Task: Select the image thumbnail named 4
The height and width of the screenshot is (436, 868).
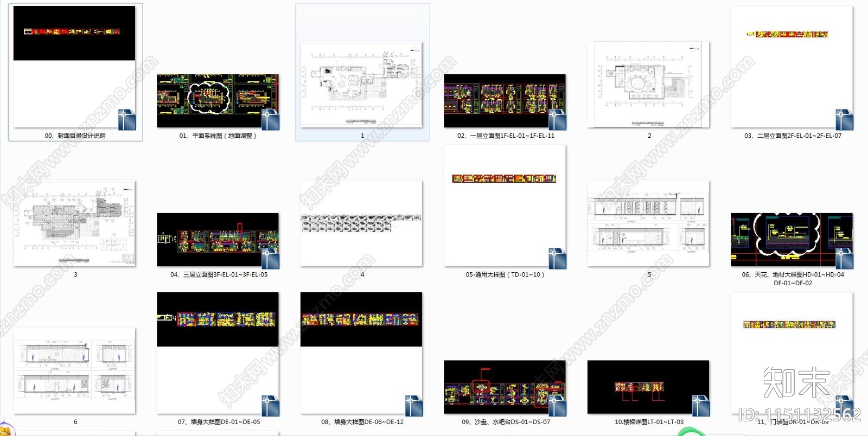Action: point(361,223)
